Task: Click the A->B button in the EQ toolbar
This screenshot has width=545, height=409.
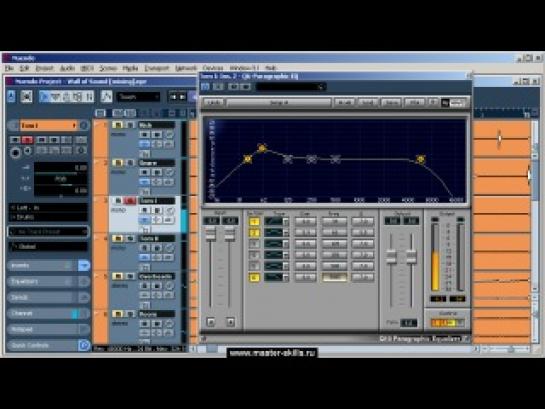Action: click(344, 103)
